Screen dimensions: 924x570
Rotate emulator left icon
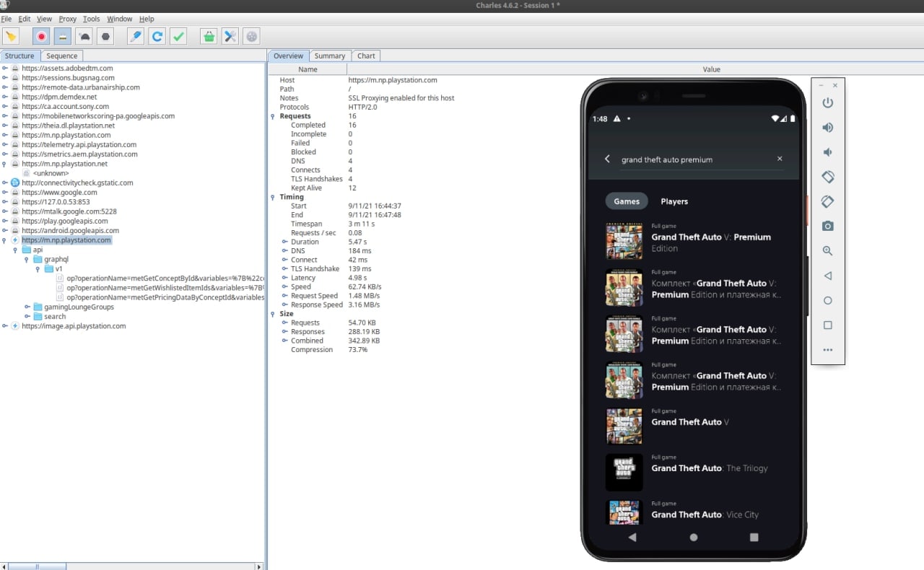(x=828, y=177)
